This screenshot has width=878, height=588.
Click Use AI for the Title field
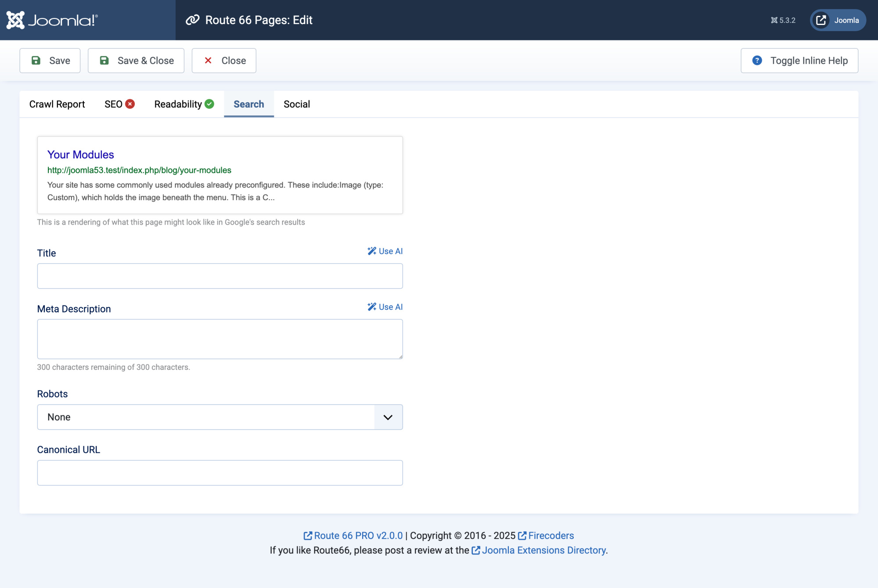pyautogui.click(x=385, y=251)
